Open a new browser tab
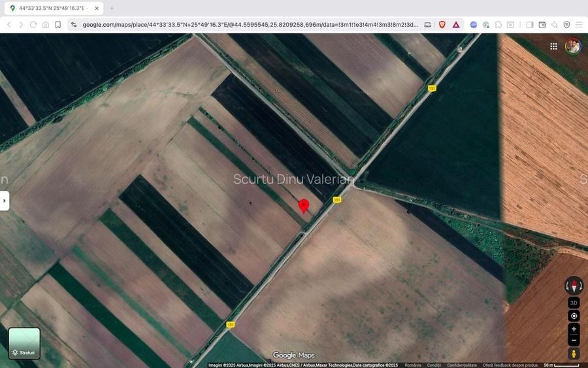 [112, 8]
